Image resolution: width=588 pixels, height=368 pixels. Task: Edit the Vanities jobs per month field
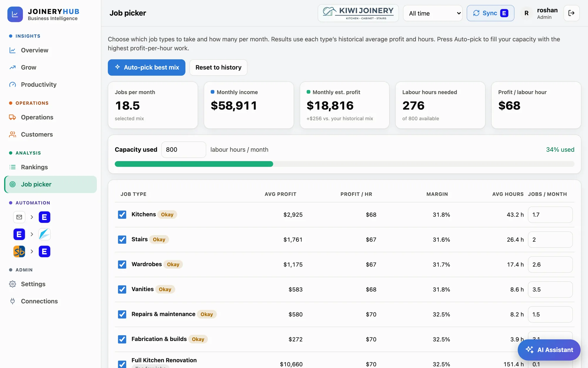pyautogui.click(x=550, y=289)
